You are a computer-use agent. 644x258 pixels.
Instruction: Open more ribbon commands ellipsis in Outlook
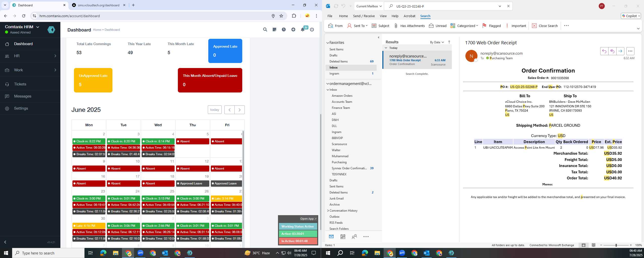click(566, 26)
